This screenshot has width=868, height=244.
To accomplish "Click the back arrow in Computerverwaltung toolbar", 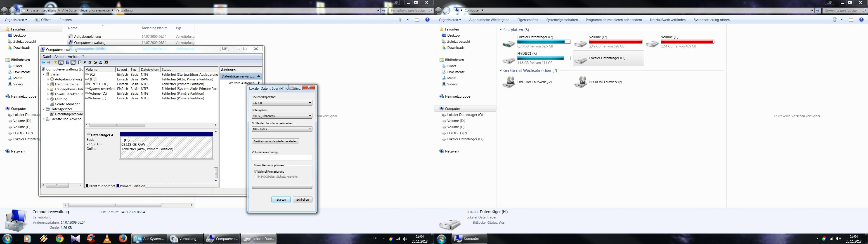I will 43,63.
